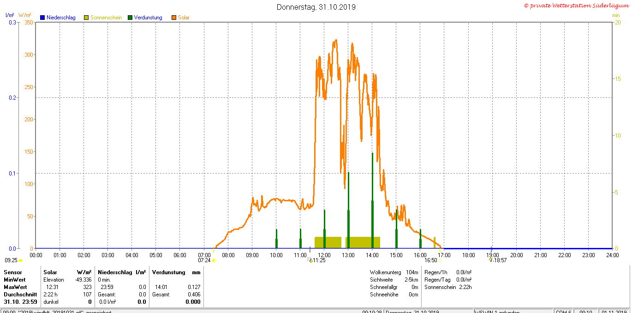The width and height of the screenshot is (644, 313).
Task: Click the Durchschnitt row label
Action: [19, 295]
